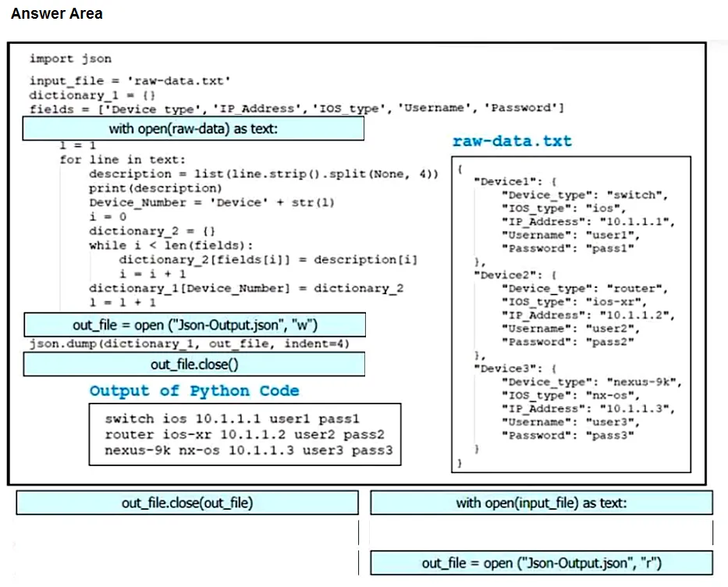Screen dimensions: 728x587
Task: Click the 'Answer Area' heading
Action: point(57,13)
